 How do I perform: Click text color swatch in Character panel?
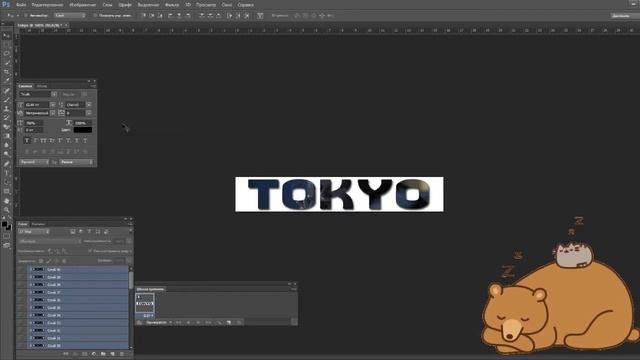tap(83, 130)
